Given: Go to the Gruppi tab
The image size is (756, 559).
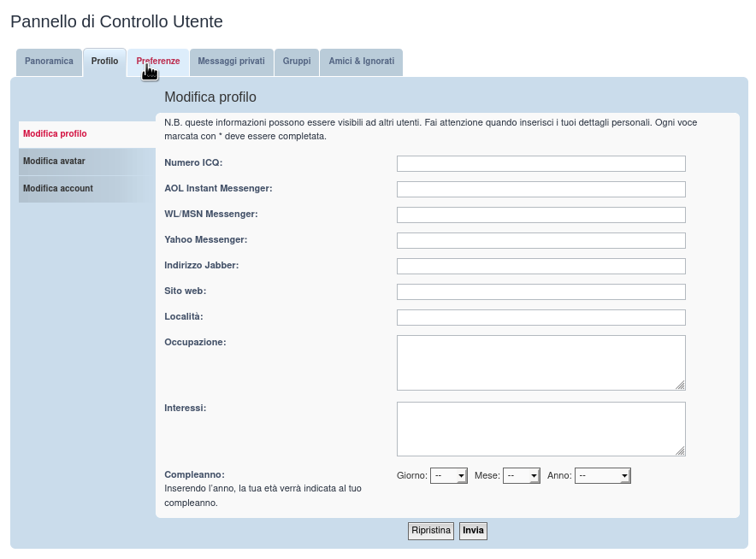Looking at the screenshot, I should (297, 62).
